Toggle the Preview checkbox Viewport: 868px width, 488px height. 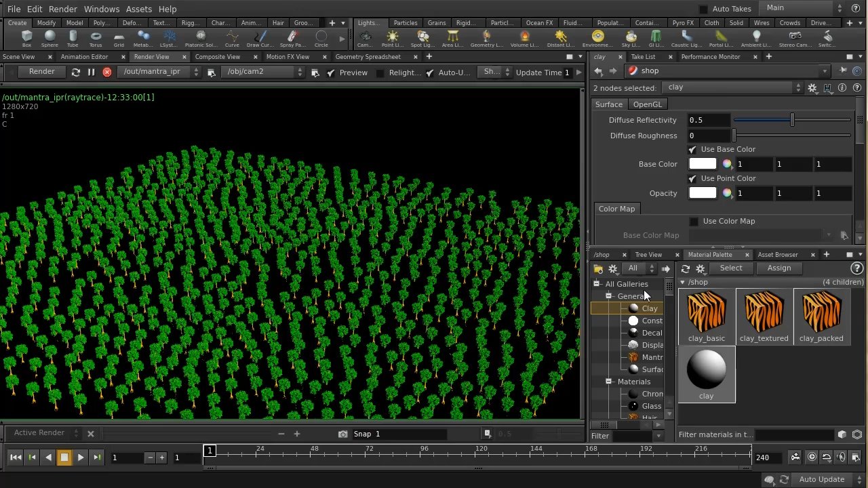tap(330, 73)
